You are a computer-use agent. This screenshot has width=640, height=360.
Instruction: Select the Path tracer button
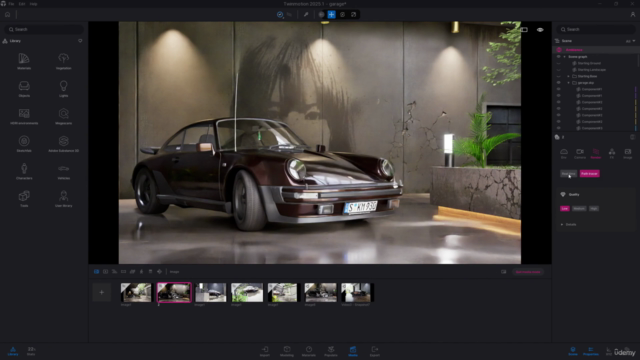pyautogui.click(x=589, y=173)
